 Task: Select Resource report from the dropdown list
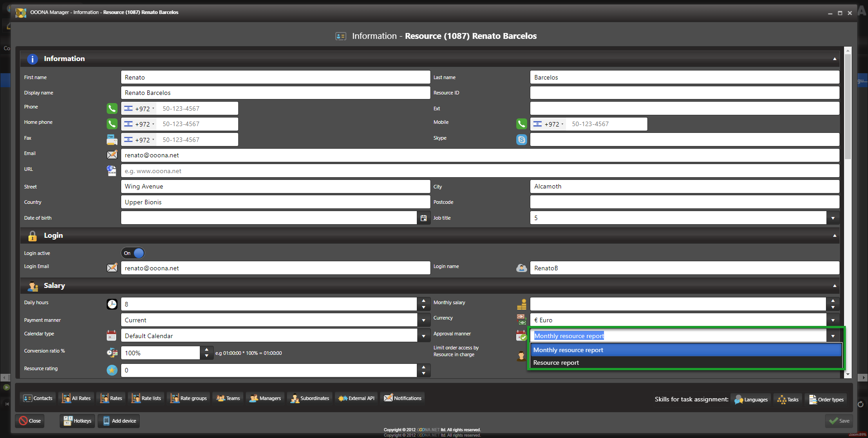556,363
